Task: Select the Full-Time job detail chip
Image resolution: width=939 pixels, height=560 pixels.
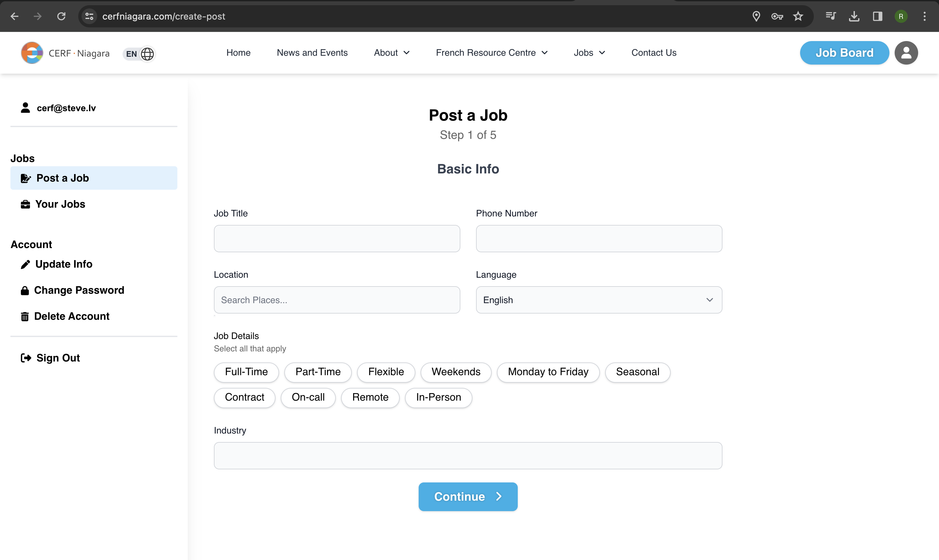Action: coord(246,372)
